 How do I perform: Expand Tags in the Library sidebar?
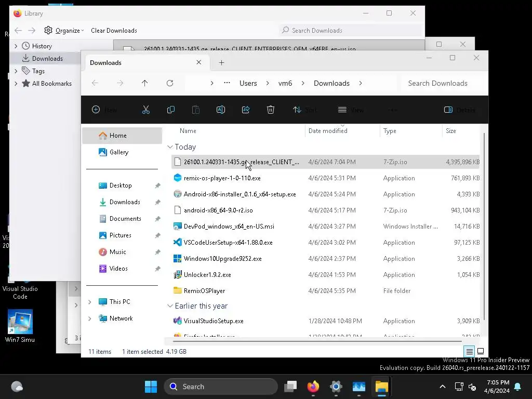(x=16, y=71)
